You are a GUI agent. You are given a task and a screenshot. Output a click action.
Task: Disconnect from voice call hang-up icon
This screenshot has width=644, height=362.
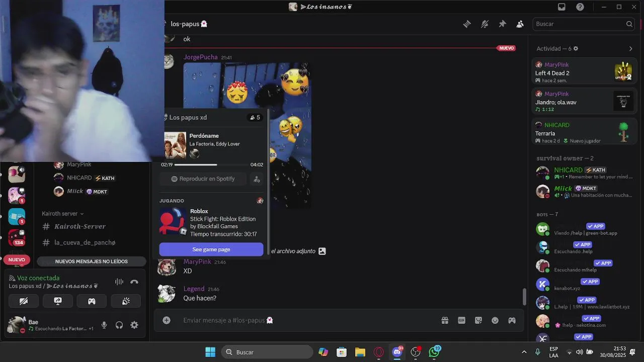(134, 282)
